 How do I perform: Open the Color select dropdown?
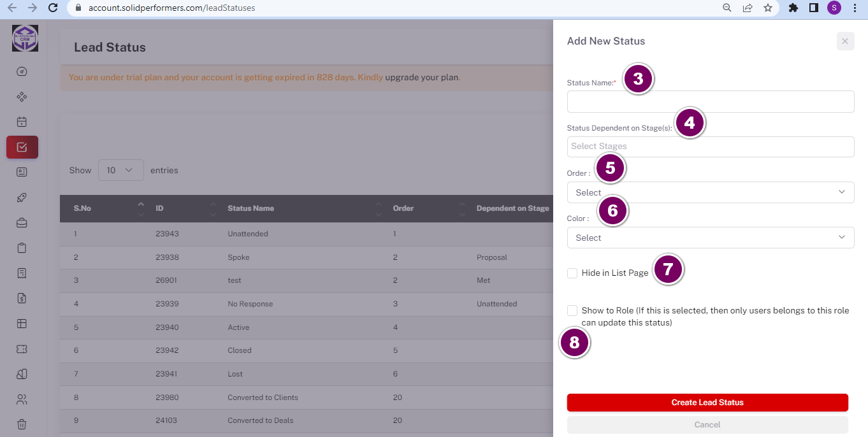click(711, 238)
